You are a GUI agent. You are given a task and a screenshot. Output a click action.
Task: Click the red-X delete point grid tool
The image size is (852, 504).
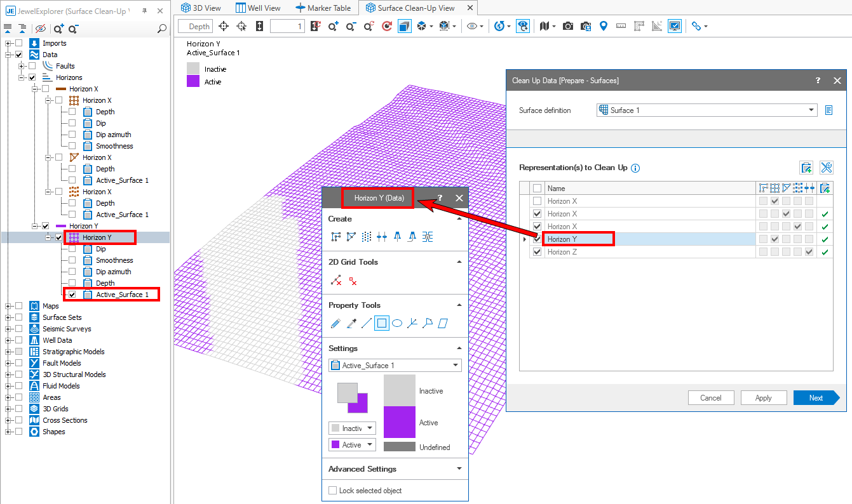353,280
